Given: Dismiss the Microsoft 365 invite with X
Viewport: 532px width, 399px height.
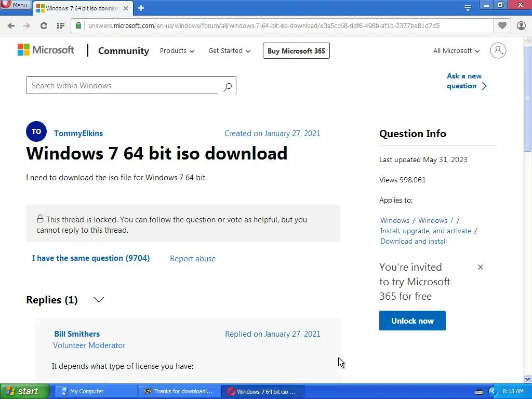Looking at the screenshot, I should click(x=481, y=267).
